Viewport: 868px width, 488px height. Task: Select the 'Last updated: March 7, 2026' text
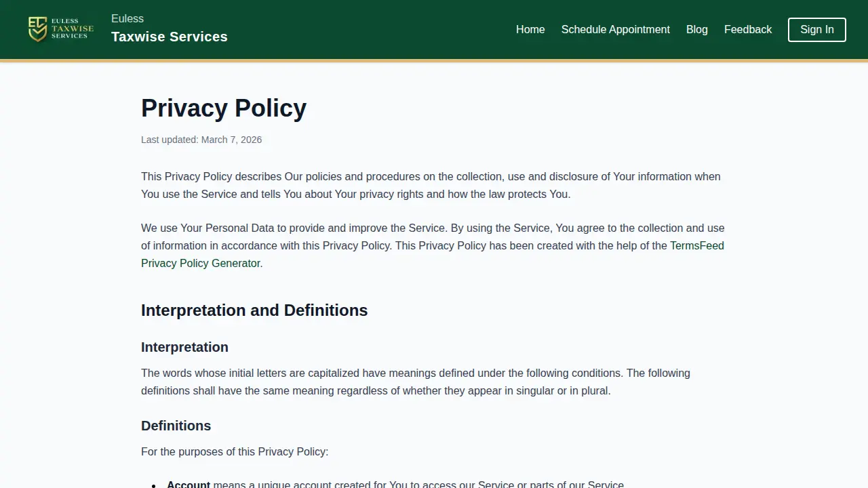point(201,140)
